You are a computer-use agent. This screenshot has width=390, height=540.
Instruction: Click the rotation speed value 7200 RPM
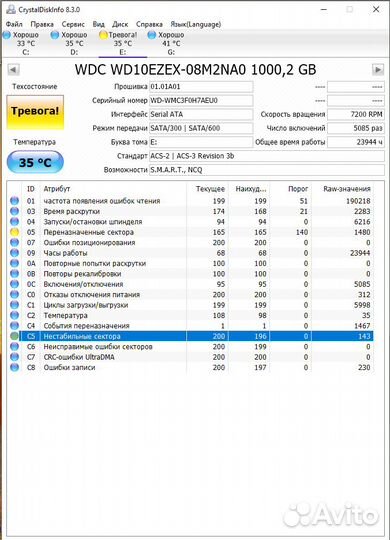(x=356, y=114)
